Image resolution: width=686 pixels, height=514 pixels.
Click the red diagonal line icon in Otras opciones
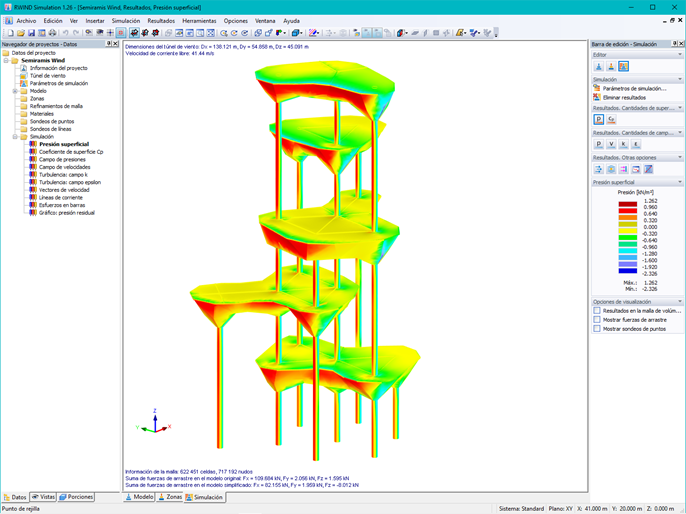click(x=648, y=169)
